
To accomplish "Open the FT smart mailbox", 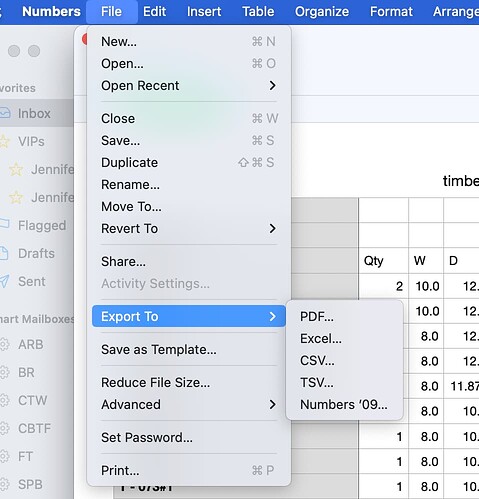I will 36,456.
